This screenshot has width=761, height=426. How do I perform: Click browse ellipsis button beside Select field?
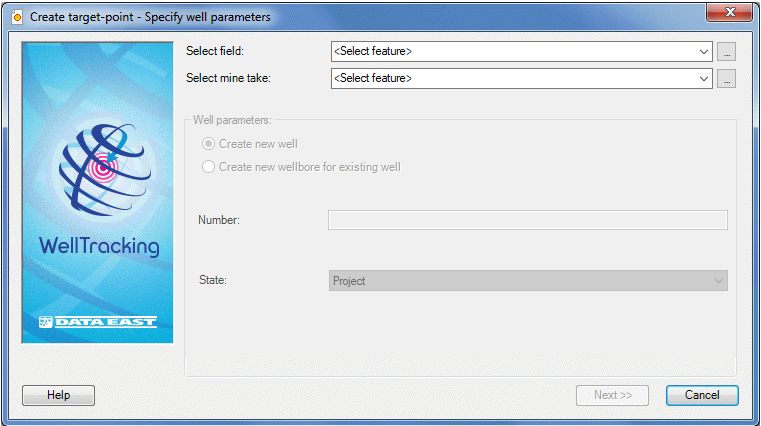(727, 51)
